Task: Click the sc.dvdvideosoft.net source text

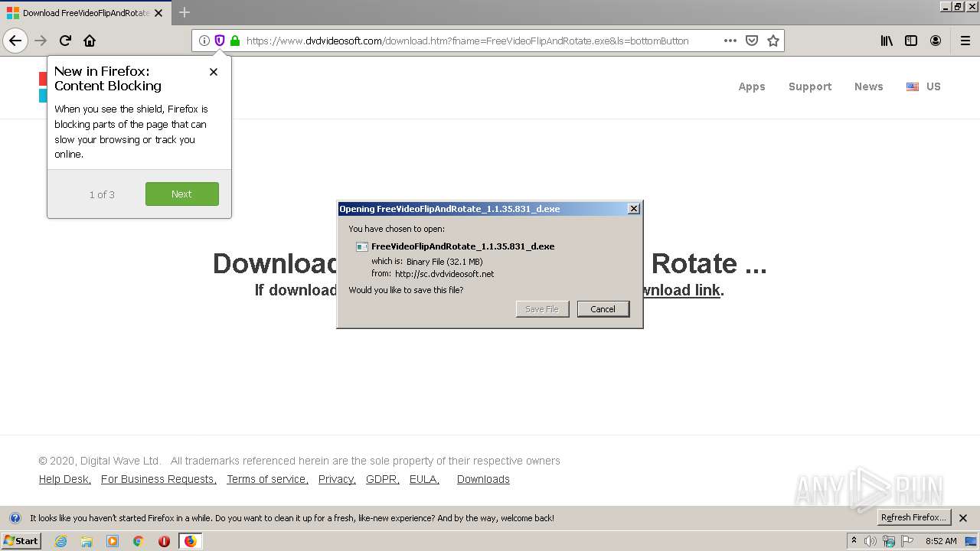Action: click(x=445, y=274)
